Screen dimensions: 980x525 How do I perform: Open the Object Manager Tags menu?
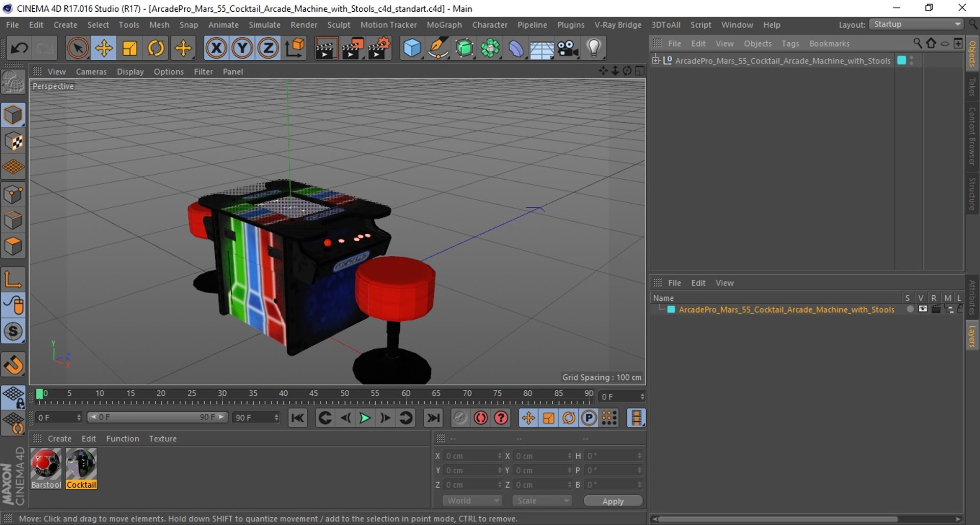(790, 43)
